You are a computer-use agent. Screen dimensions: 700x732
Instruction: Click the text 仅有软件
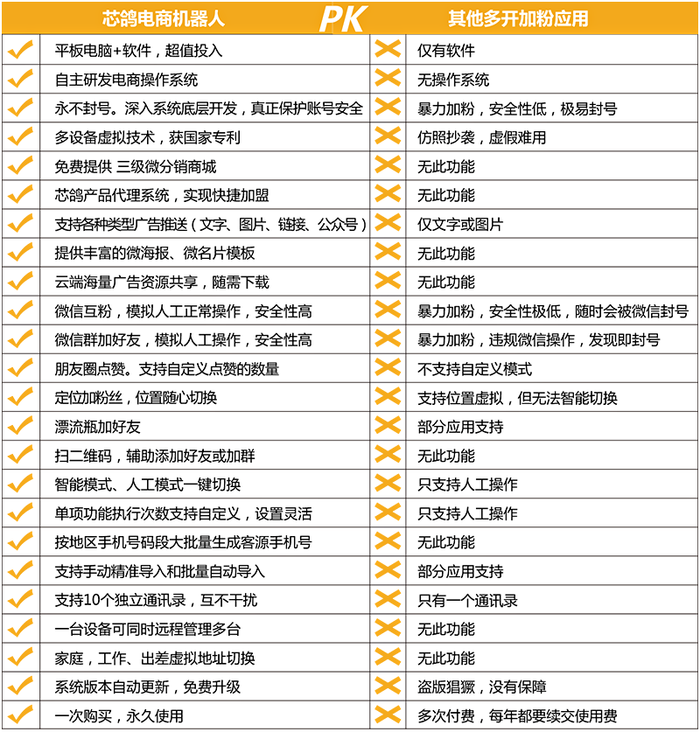click(446, 50)
